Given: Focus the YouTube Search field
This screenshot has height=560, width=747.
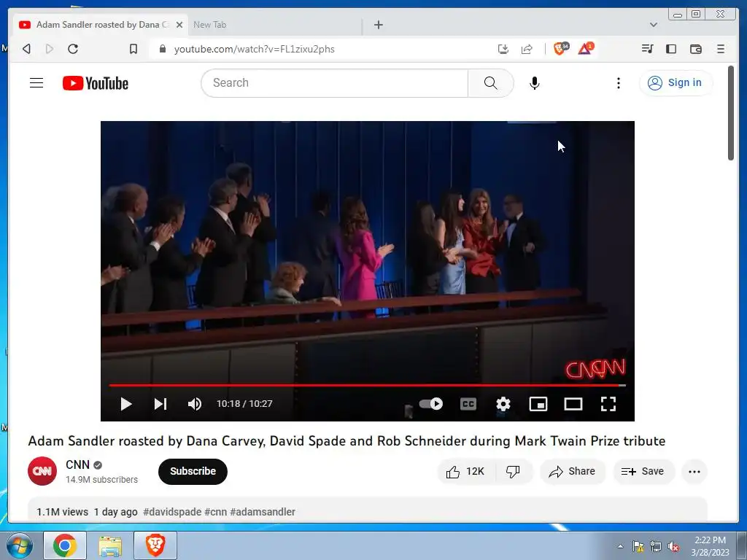Looking at the screenshot, I should 335,83.
